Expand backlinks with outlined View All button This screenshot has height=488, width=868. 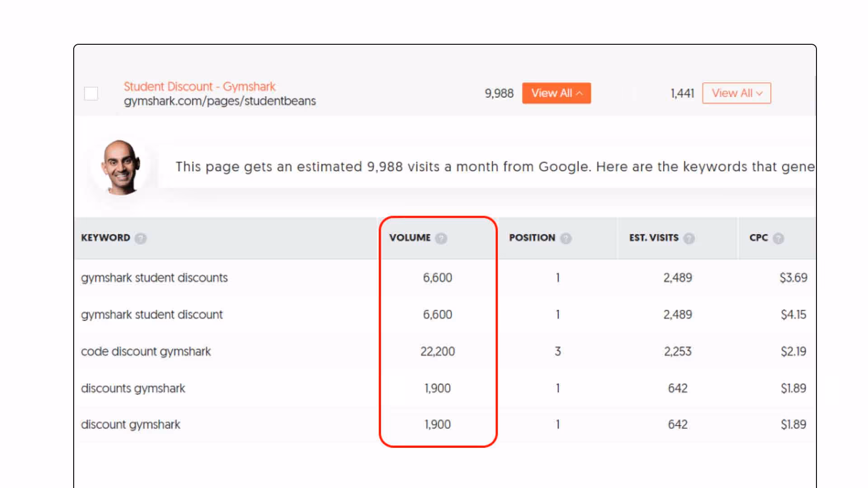point(736,93)
